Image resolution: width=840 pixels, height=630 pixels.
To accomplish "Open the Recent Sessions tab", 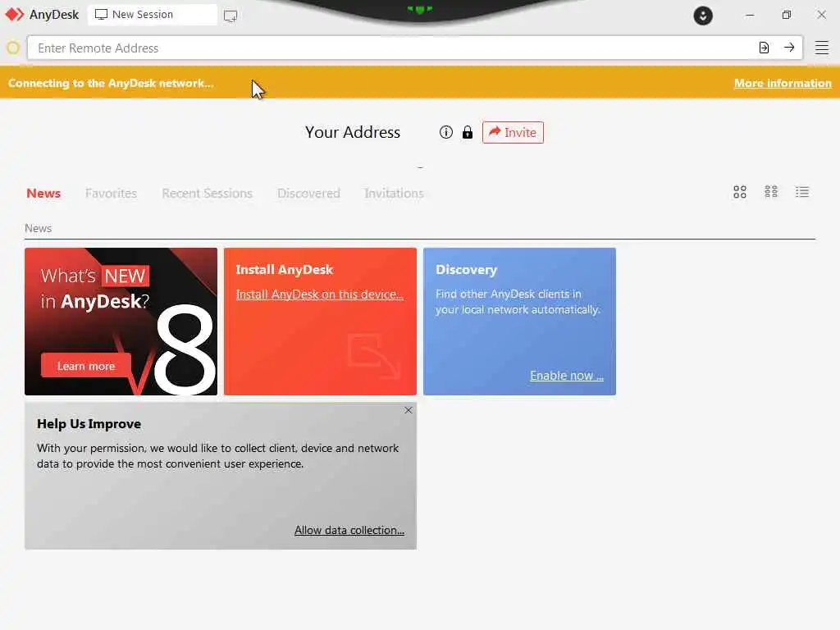I will [207, 193].
